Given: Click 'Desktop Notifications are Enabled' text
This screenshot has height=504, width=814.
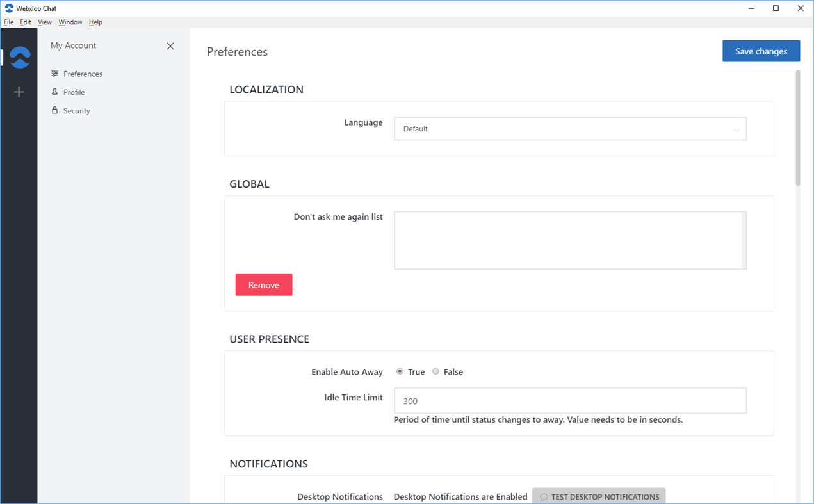Looking at the screenshot, I should tap(460, 496).
